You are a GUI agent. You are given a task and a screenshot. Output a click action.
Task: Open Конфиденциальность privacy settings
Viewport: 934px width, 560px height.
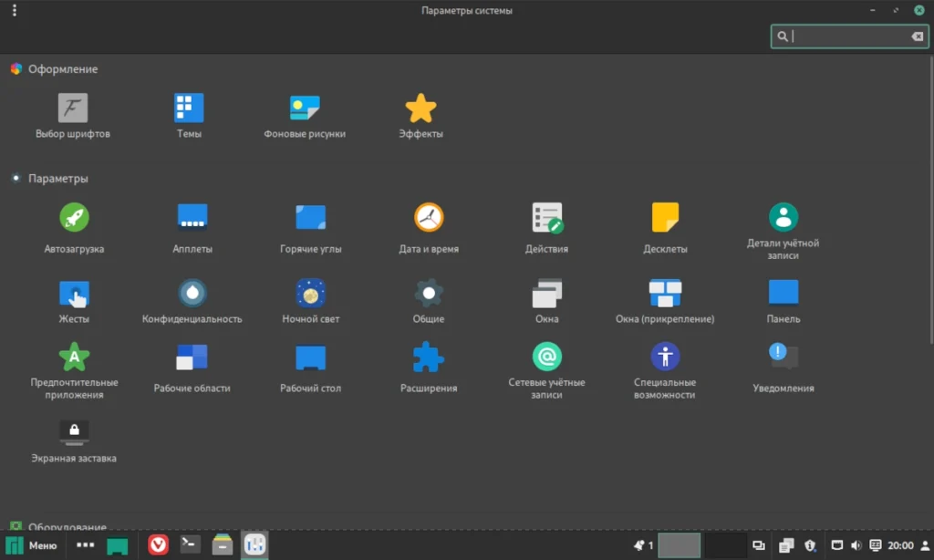(x=192, y=302)
